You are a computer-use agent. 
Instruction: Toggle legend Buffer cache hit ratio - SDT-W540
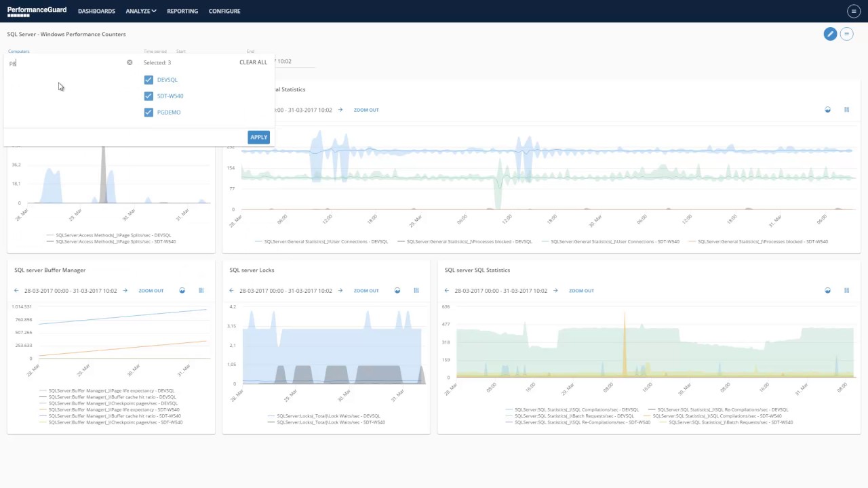[111, 416]
